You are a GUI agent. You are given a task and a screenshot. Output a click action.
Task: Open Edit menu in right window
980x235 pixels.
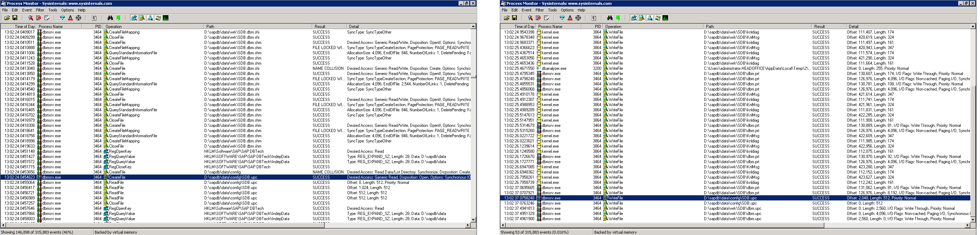514,10
